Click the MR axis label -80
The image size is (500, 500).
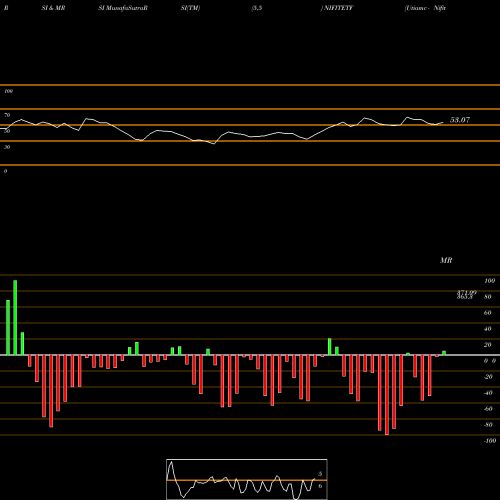pyautogui.click(x=488, y=425)
